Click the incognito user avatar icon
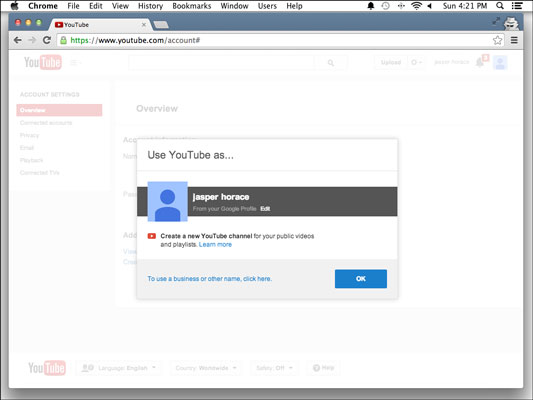The width and height of the screenshot is (533, 400). (511, 23)
